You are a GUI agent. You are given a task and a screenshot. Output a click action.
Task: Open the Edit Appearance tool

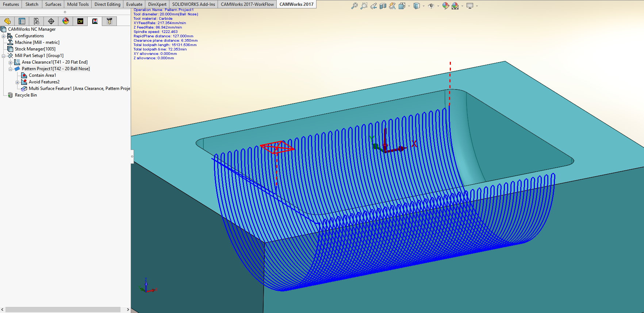pyautogui.click(x=445, y=6)
